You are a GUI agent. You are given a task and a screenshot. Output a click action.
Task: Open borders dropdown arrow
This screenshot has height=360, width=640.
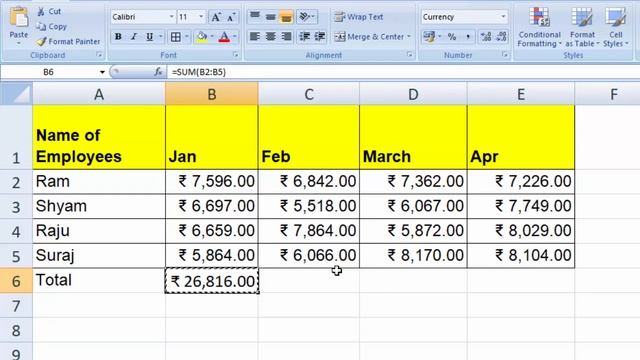pyautogui.click(x=187, y=37)
